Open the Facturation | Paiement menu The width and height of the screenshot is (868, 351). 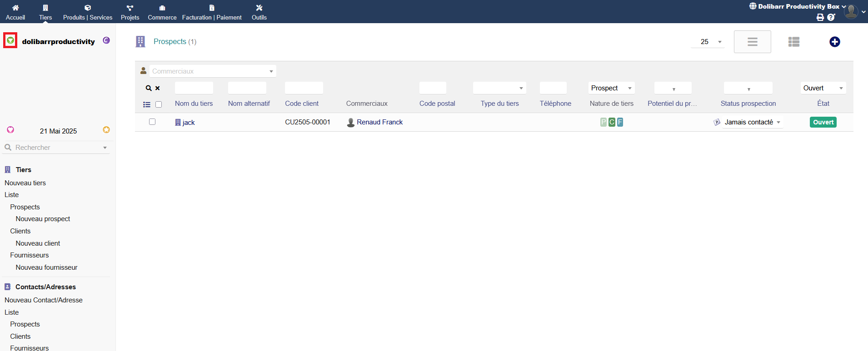click(x=212, y=12)
